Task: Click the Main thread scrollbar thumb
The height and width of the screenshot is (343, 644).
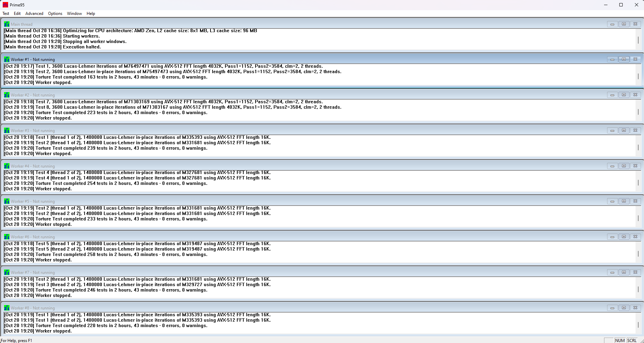Action: [638, 41]
